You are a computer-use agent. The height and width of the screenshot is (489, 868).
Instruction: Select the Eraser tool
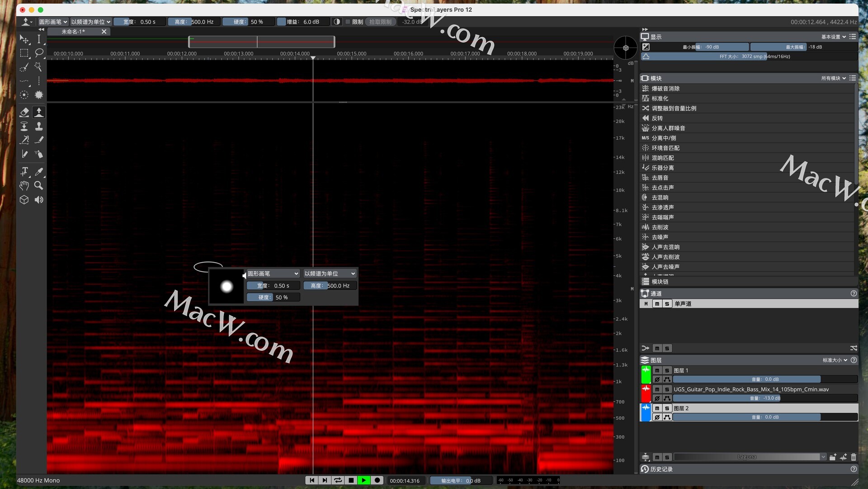24,112
